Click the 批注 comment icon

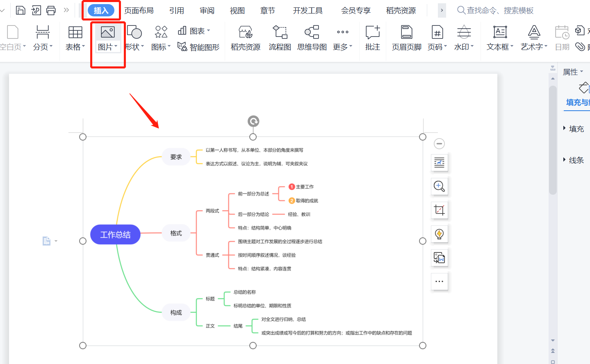click(x=373, y=32)
